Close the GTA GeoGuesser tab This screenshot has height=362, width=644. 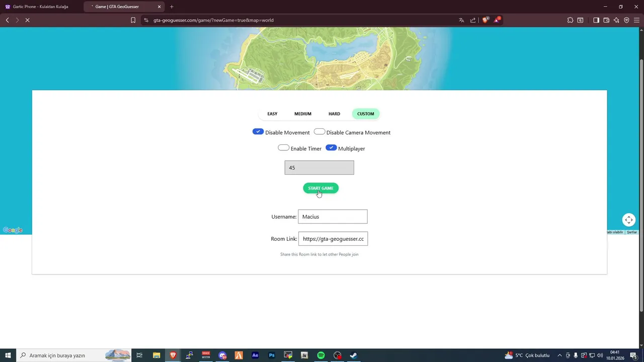(159, 7)
